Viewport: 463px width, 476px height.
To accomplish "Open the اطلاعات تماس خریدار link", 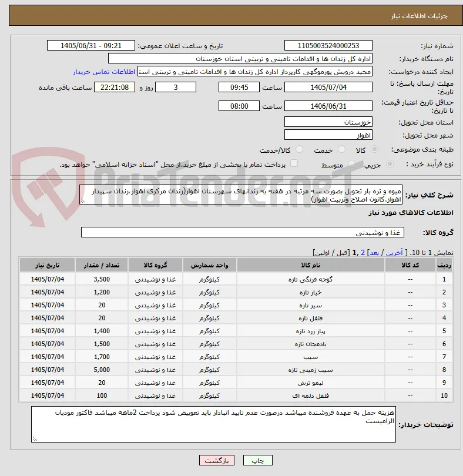I will coord(104,72).
